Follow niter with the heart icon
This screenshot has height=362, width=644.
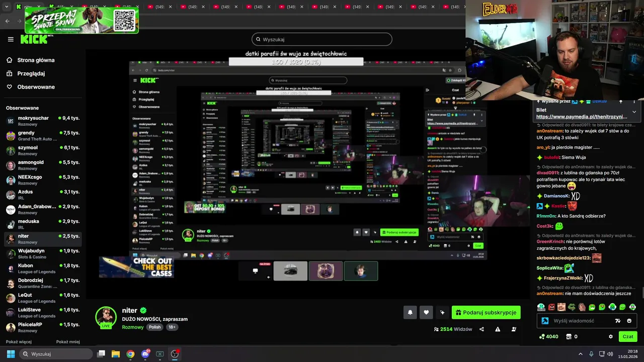click(426, 312)
